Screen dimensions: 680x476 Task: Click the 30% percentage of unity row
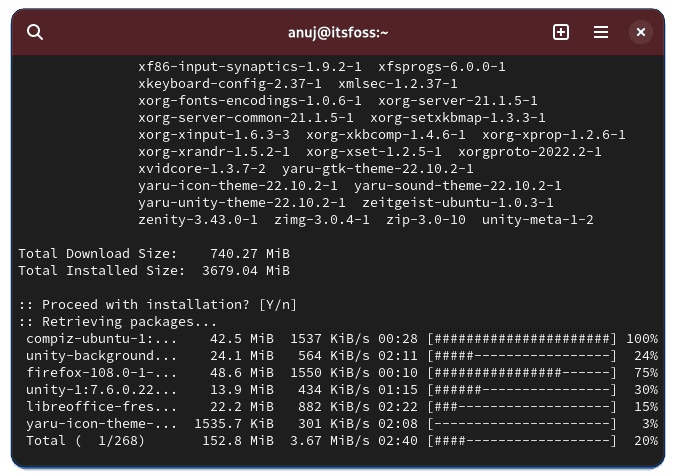point(646,390)
